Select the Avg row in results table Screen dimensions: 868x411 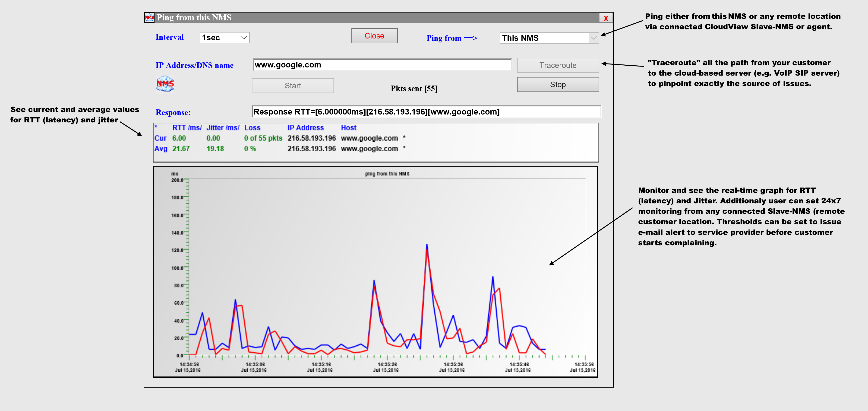point(280,149)
